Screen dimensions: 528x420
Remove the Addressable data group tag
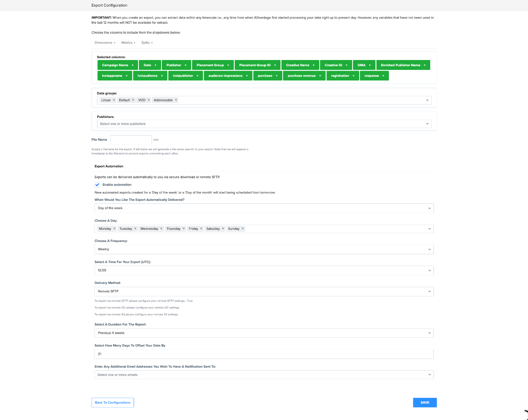click(x=176, y=100)
